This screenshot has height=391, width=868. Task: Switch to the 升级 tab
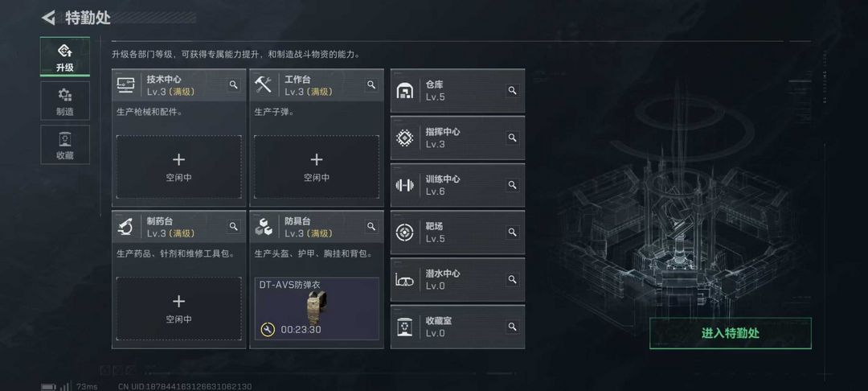pyautogui.click(x=65, y=57)
